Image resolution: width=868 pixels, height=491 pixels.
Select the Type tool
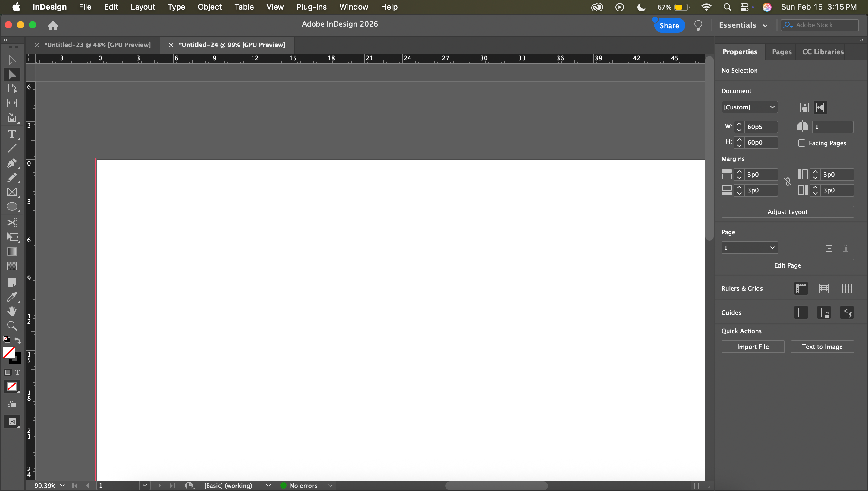point(12,134)
